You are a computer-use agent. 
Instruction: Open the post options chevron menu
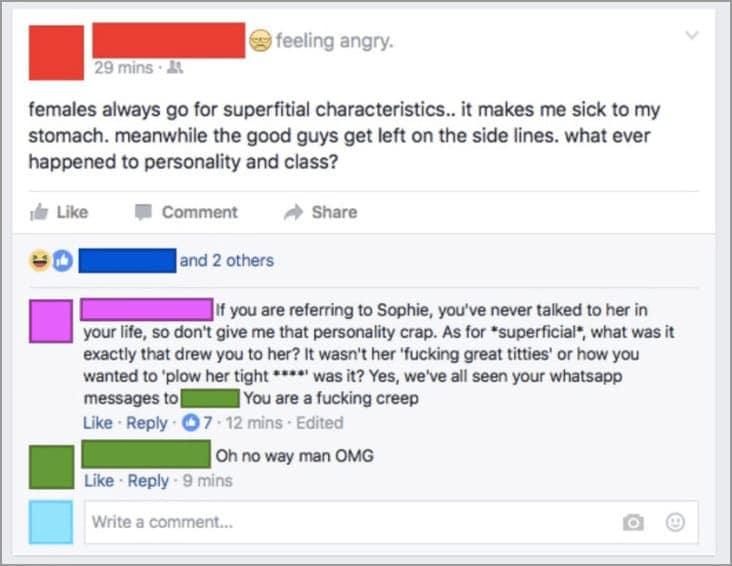click(x=689, y=35)
